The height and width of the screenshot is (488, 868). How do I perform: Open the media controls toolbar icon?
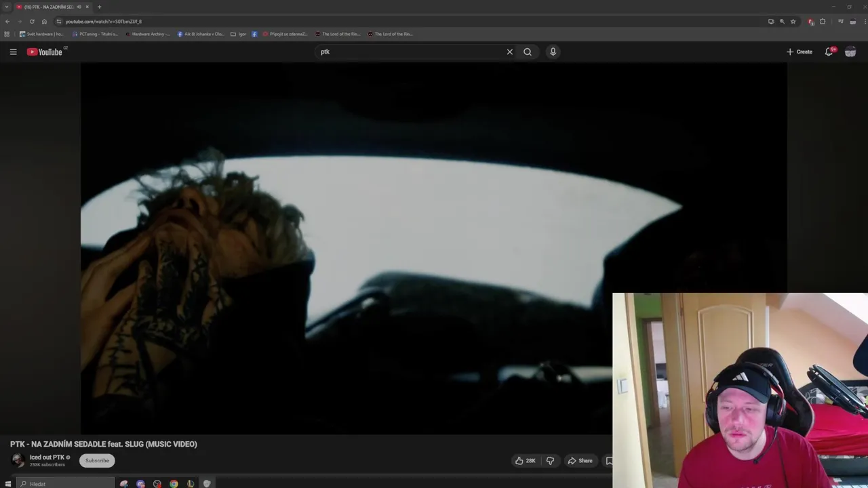[x=841, y=22]
